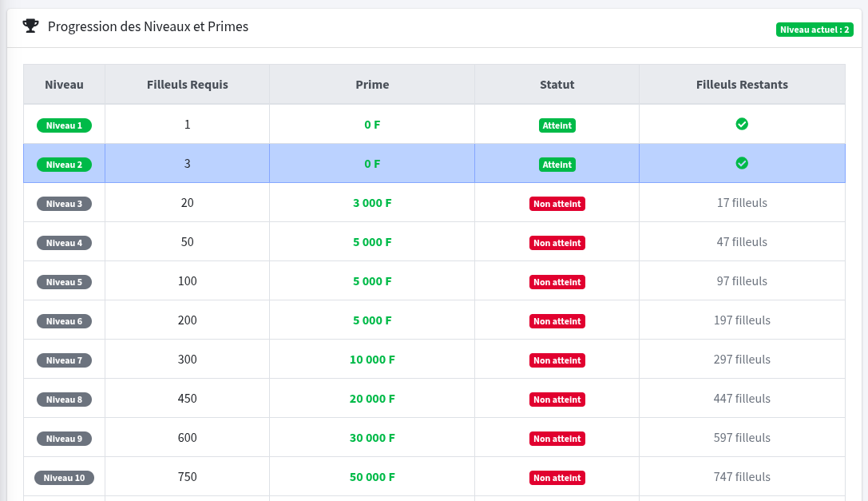Click the Filleuls Requis column header
The height and width of the screenshot is (501, 868).
click(x=188, y=85)
